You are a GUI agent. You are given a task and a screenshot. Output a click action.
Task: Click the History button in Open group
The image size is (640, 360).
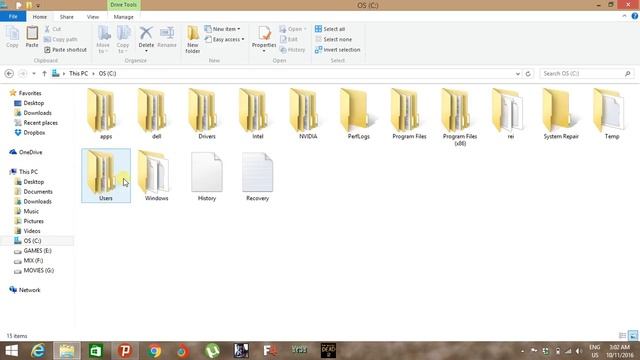click(293, 49)
